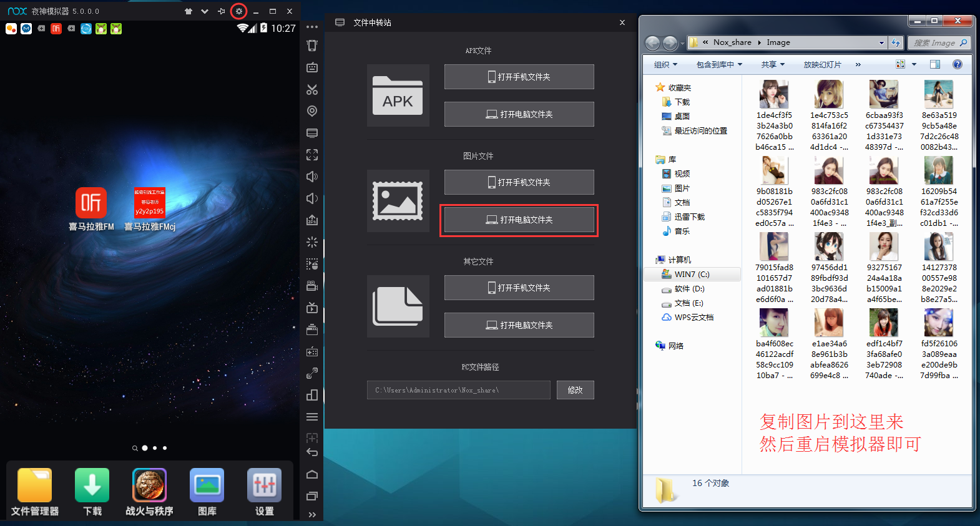Image resolution: width=980 pixels, height=526 pixels.
Task: Click 打开电脑文件夹 under 图片文件
Action: point(519,220)
